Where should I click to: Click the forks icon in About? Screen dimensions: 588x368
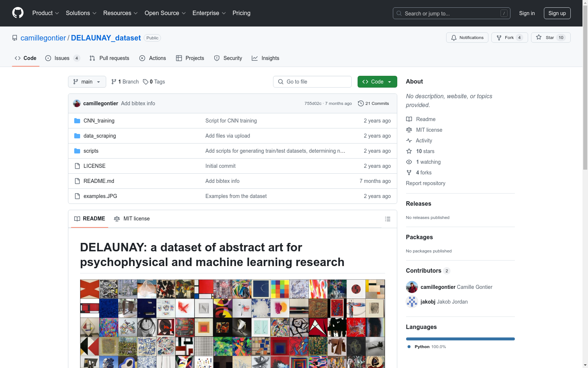(409, 173)
